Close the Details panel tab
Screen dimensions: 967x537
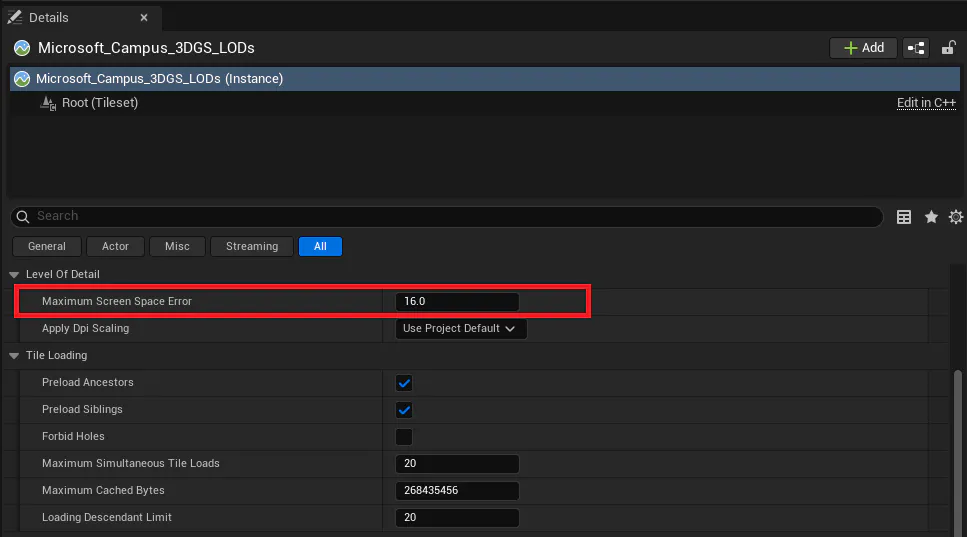(x=144, y=17)
